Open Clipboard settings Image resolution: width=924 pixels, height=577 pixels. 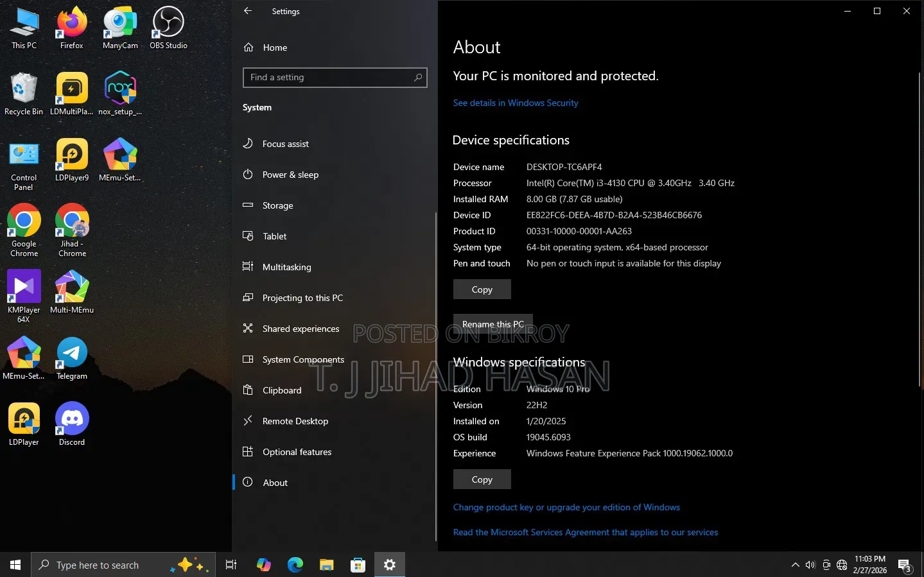(x=282, y=390)
